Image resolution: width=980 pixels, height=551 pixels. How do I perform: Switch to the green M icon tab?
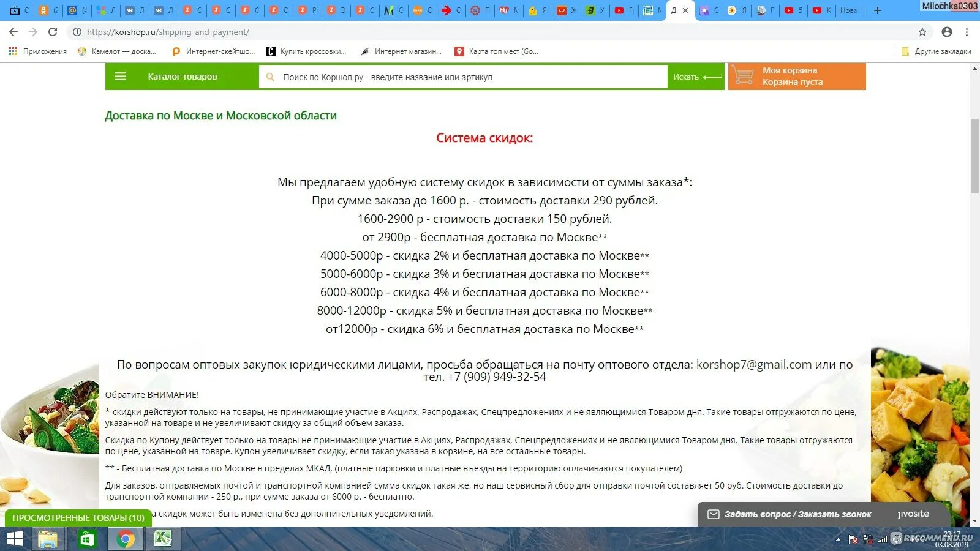(394, 10)
